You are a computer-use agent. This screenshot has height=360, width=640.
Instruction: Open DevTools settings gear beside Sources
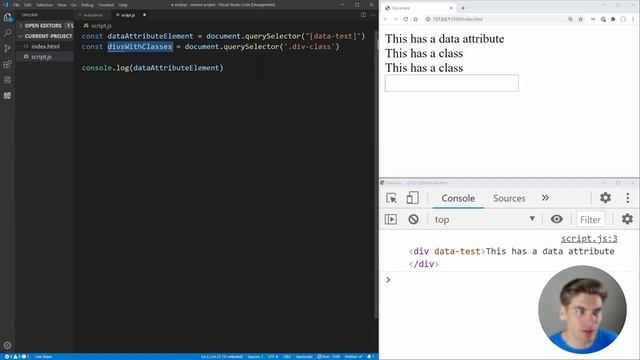pyautogui.click(x=605, y=198)
